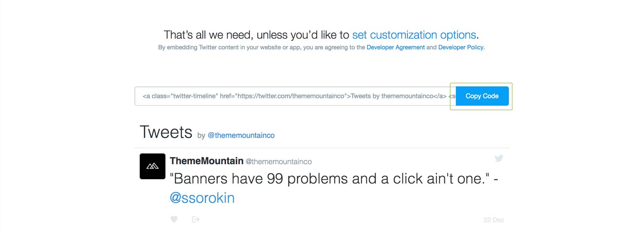Open the Developer Agreement link
644x230 pixels.
pyautogui.click(x=395, y=47)
